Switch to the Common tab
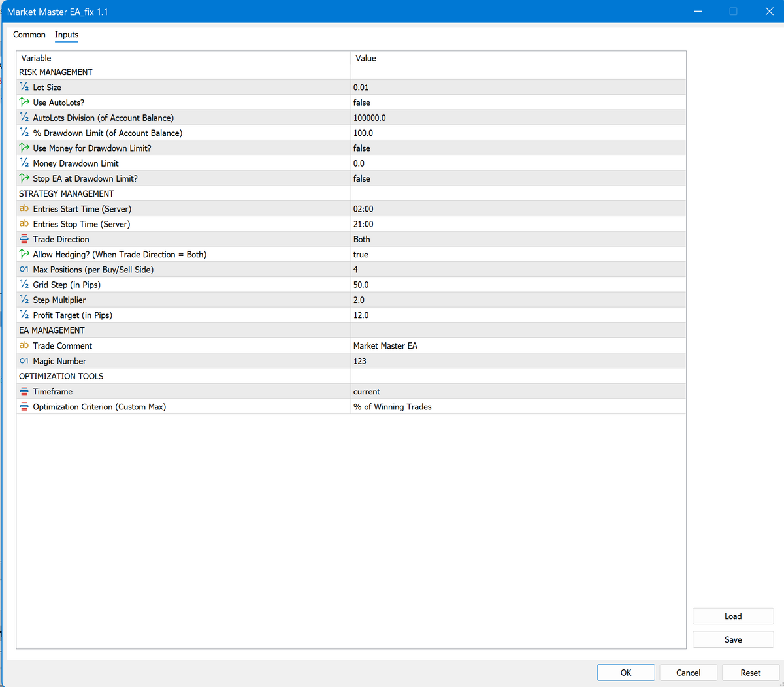This screenshot has height=687, width=784. 29,35
